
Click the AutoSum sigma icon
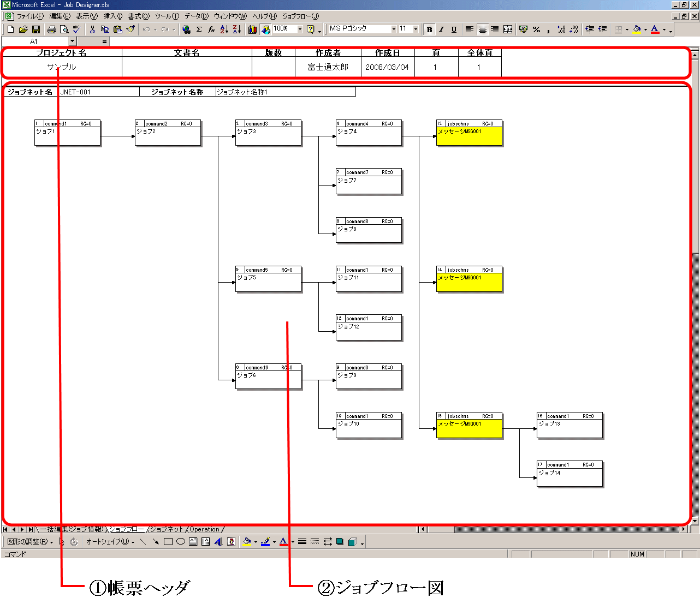199,29
